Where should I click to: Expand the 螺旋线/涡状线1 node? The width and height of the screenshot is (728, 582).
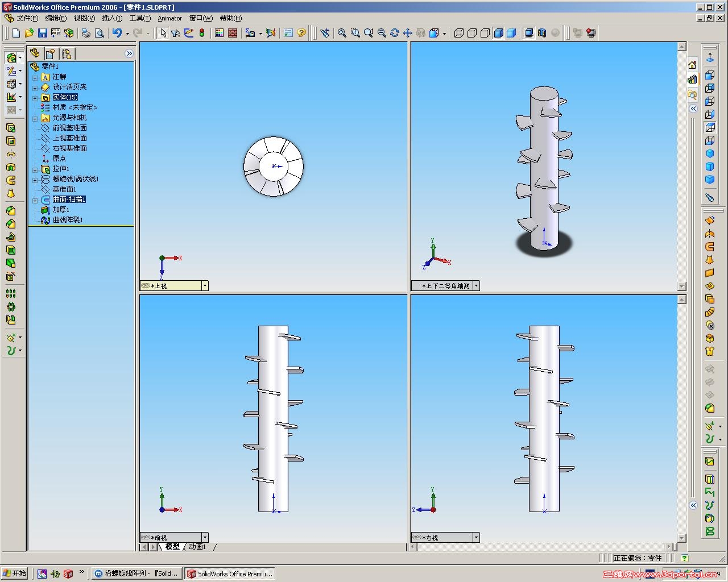[x=35, y=180]
